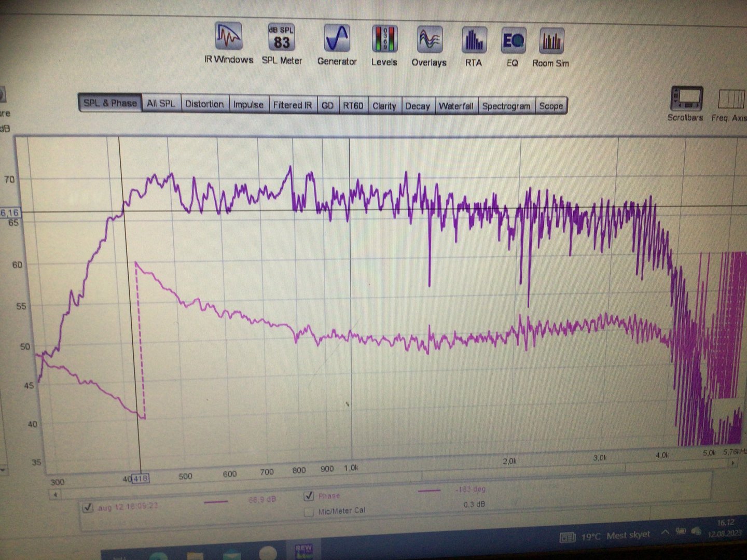Viewport: 747px width, 560px height.
Task: Show the Overlays window
Action: click(x=429, y=47)
